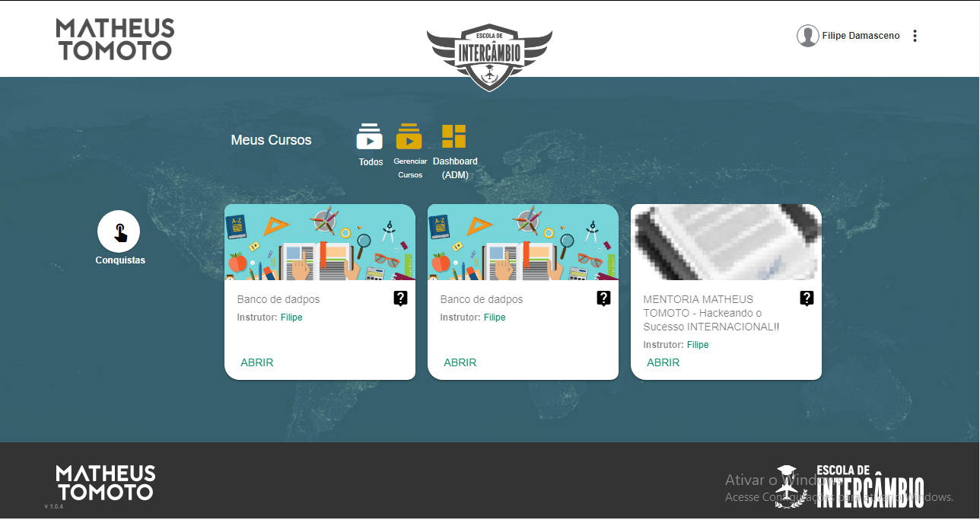The width and height of the screenshot is (980, 520).
Task: Click the pixelated MENTORIA course thumbnail
Action: point(726,242)
